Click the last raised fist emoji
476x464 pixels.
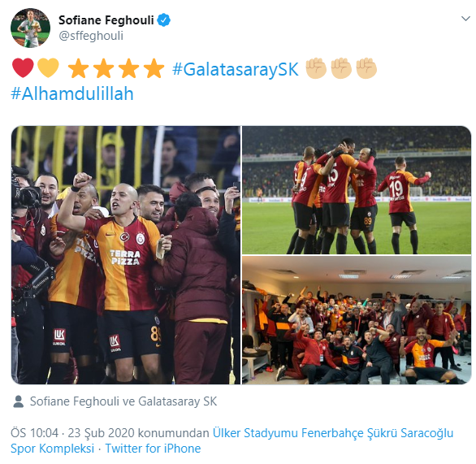tap(366, 68)
